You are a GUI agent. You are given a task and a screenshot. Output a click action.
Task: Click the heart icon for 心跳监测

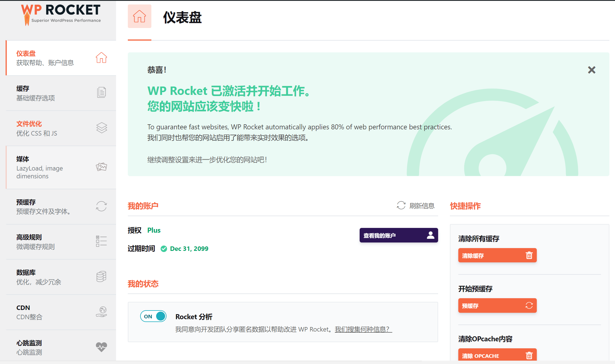[x=101, y=346]
